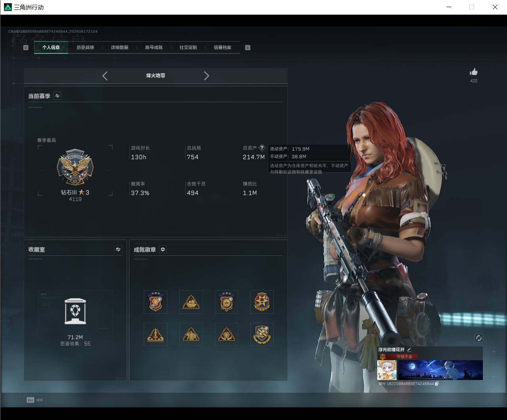The image size is (507, 420).
Task: Like the profile with thumbs-up icon
Action: tap(474, 72)
